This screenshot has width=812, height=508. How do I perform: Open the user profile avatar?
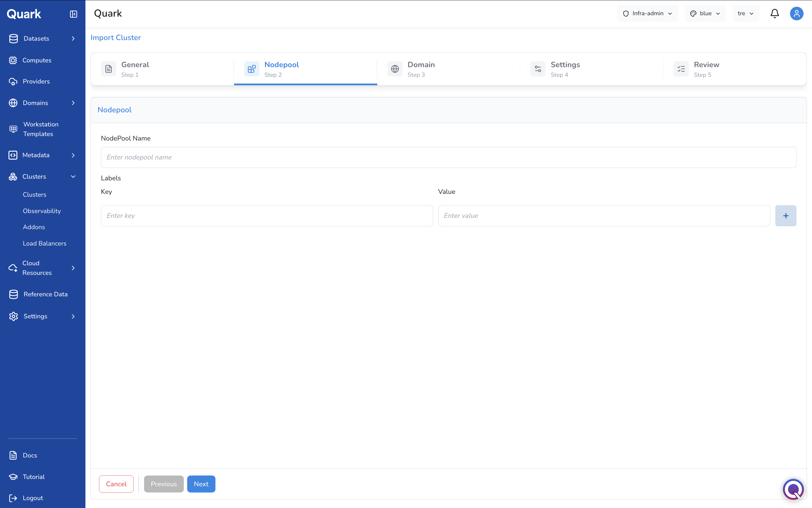point(796,14)
